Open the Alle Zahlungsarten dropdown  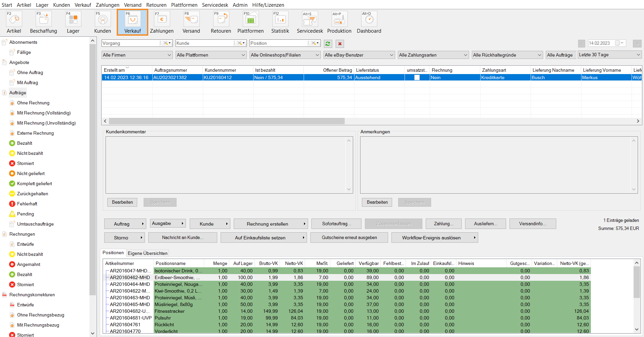[x=433, y=55]
